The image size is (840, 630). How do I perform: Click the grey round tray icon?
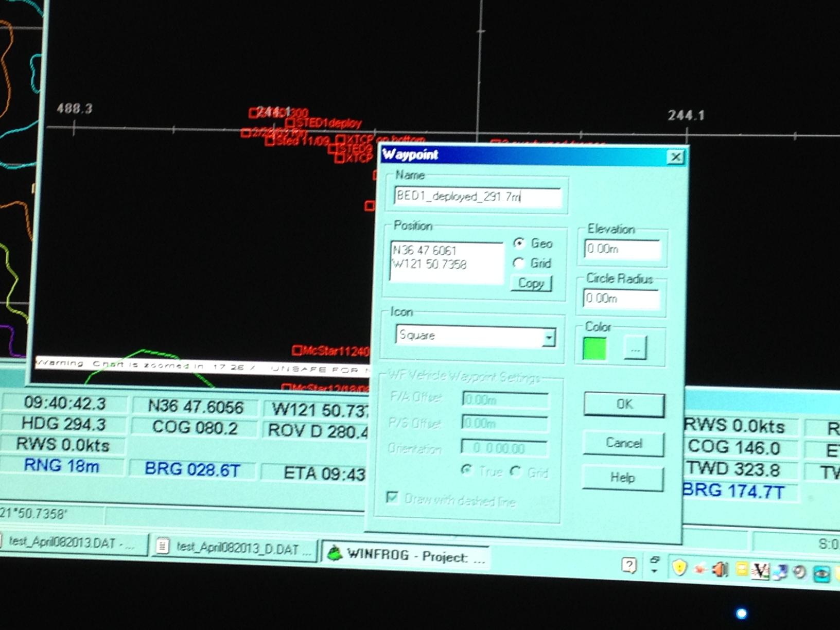[800, 572]
